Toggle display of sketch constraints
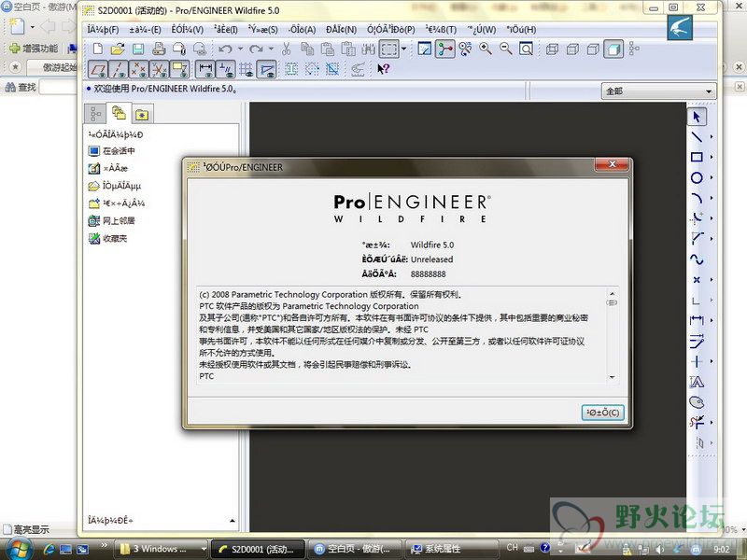Viewport: 747px width, 560px height. (x=226, y=69)
